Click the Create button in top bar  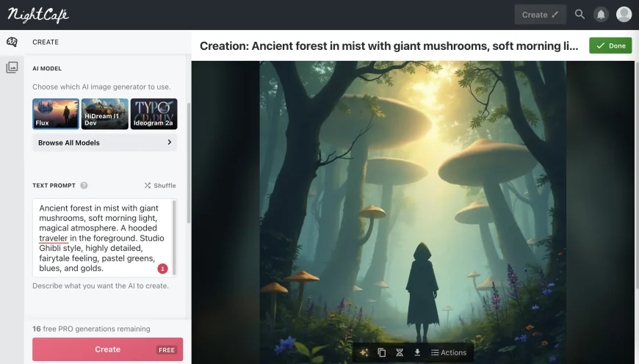coord(540,15)
